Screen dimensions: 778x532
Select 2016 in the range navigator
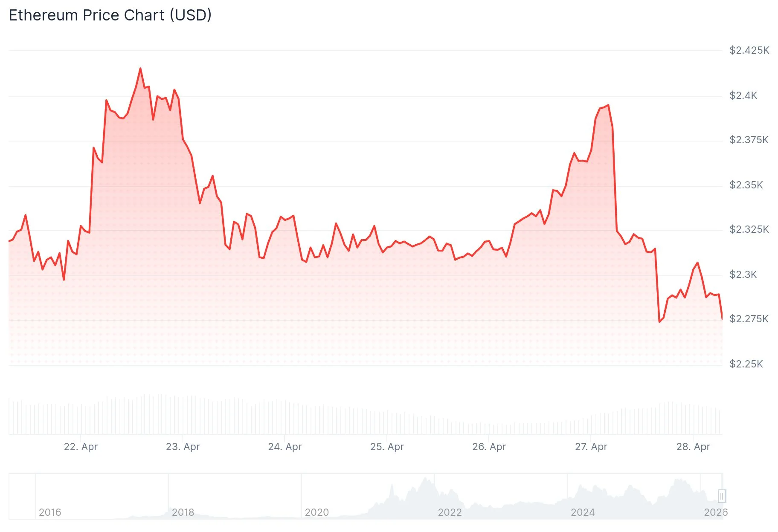point(50,512)
